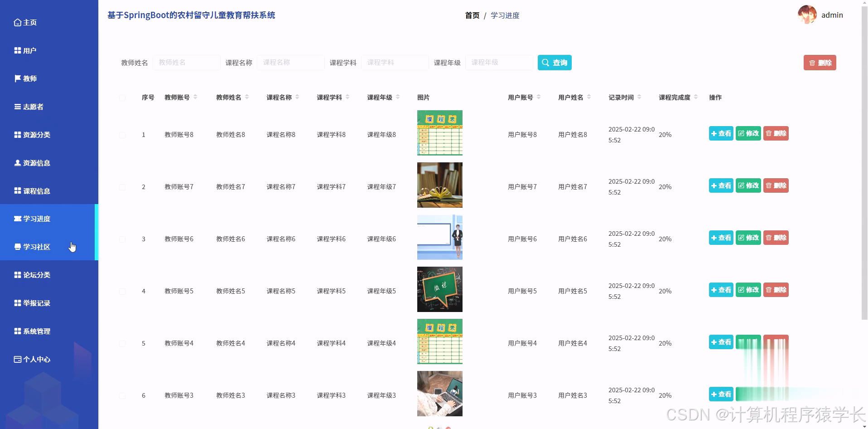Open 资源分类 from the sidebar
Screen dimensions: 868x429
(x=18, y=135)
